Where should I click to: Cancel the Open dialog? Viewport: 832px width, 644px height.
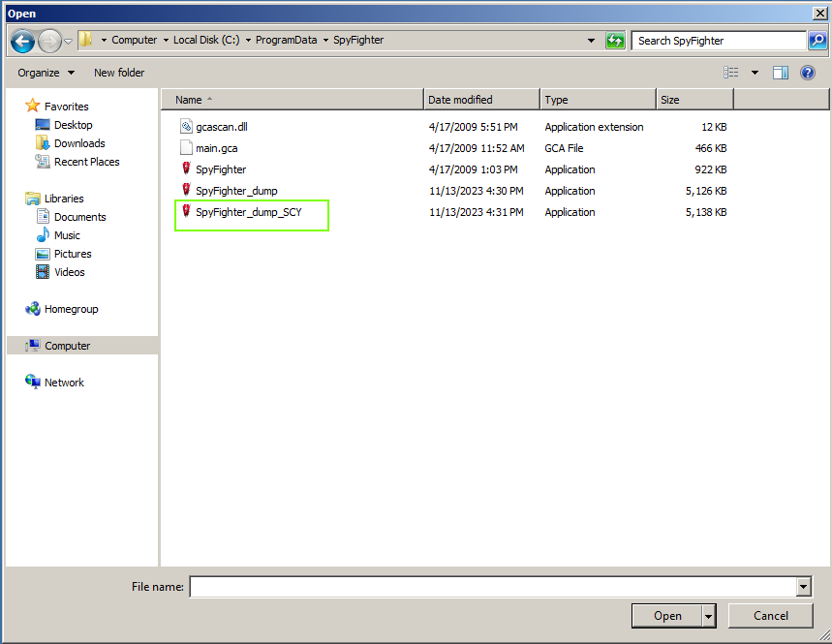(x=770, y=615)
